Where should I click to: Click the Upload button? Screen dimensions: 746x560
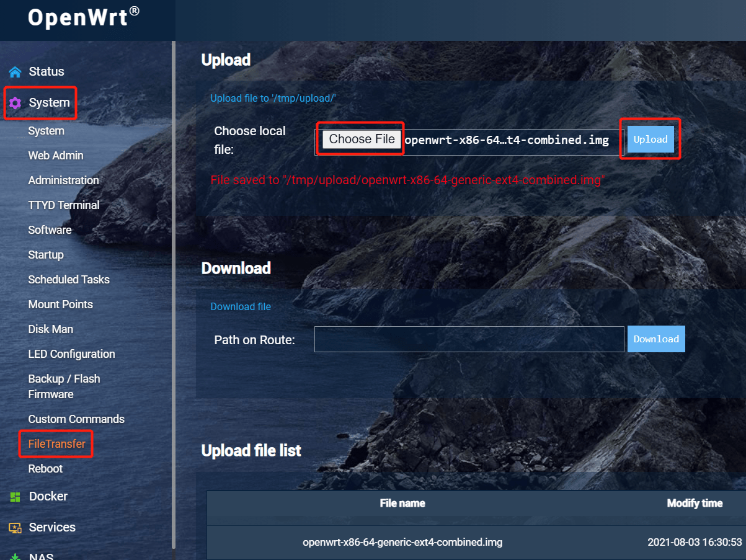pos(650,139)
